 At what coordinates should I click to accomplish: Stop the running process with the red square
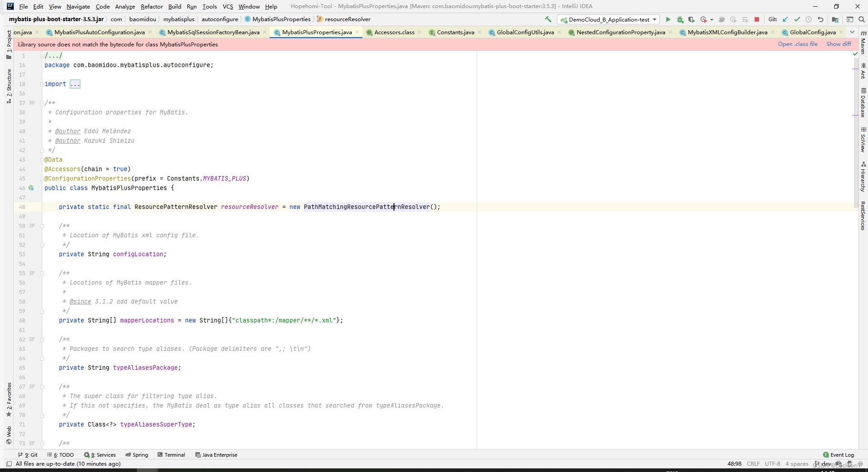tap(757, 19)
